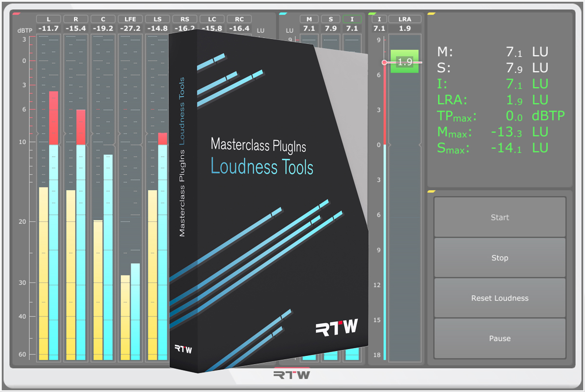Image resolution: width=585 pixels, height=392 pixels.
Task: Click the 1.9 value under LRA header
Action: [405, 28]
